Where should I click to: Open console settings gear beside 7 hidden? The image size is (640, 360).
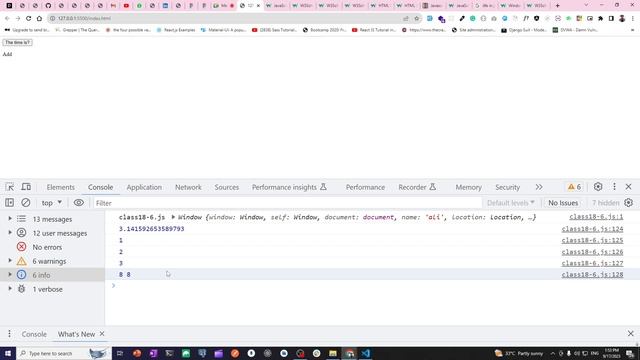click(629, 203)
